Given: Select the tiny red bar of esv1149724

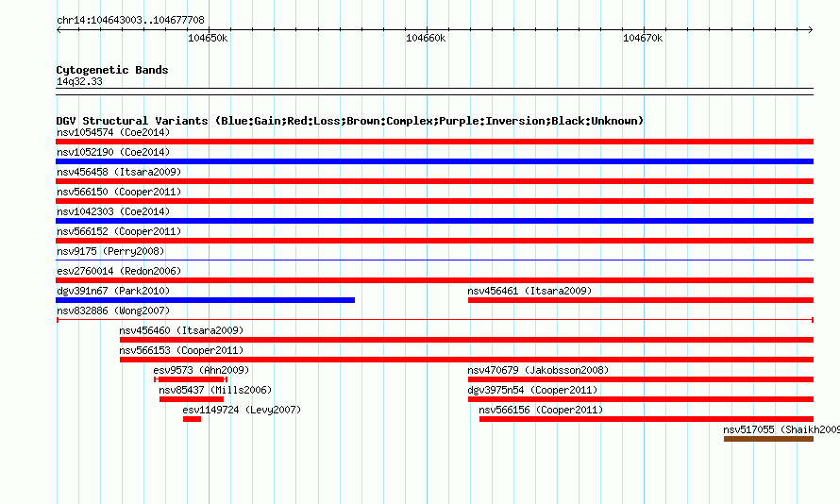Looking at the screenshot, I should (192, 419).
